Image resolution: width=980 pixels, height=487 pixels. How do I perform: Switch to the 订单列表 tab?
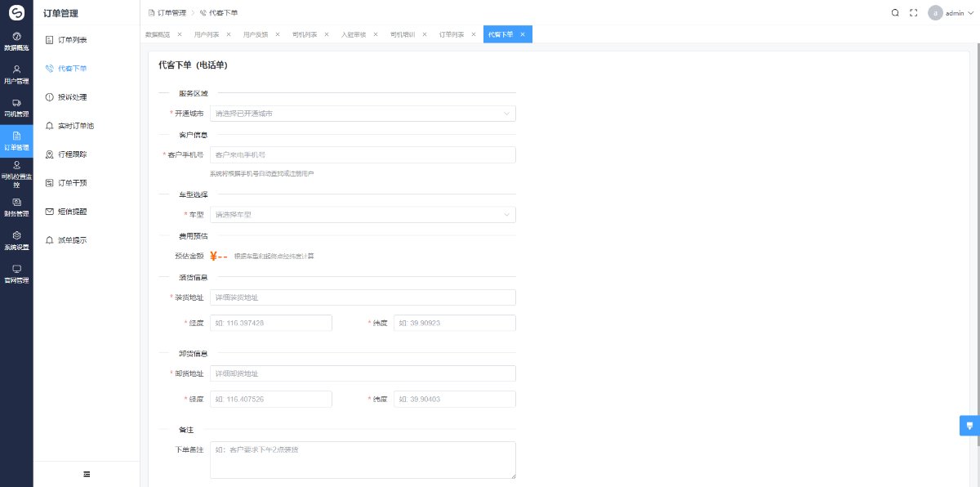tap(452, 34)
